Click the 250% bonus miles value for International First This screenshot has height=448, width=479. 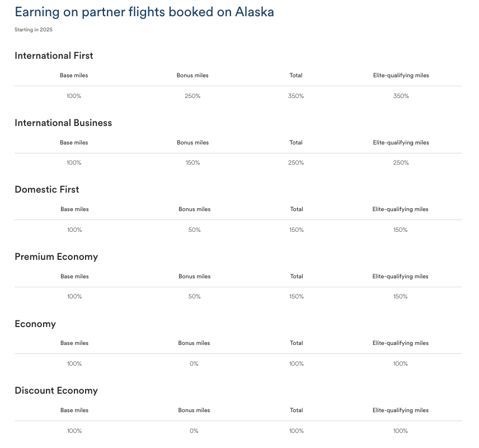click(192, 96)
